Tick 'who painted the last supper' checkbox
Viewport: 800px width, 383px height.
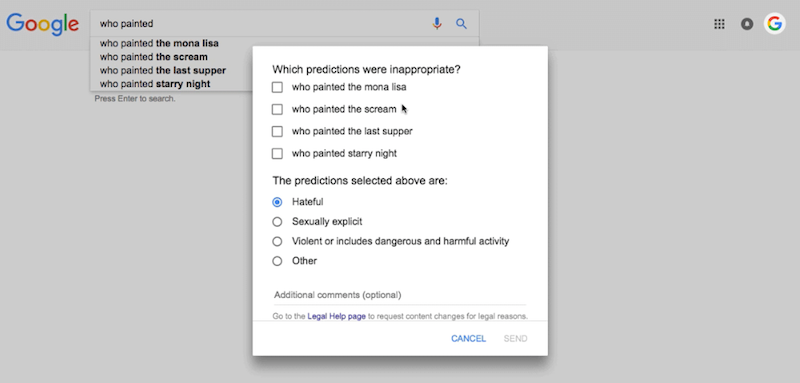tap(277, 132)
